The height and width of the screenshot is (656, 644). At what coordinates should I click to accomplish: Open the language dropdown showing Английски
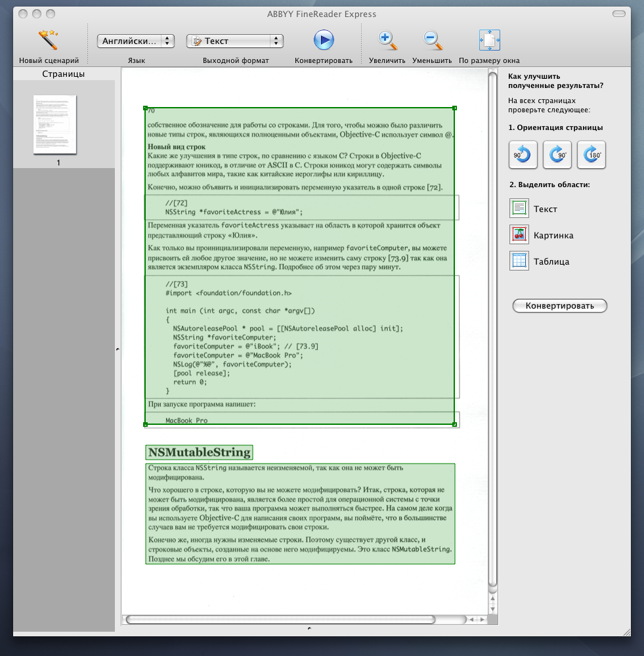135,41
